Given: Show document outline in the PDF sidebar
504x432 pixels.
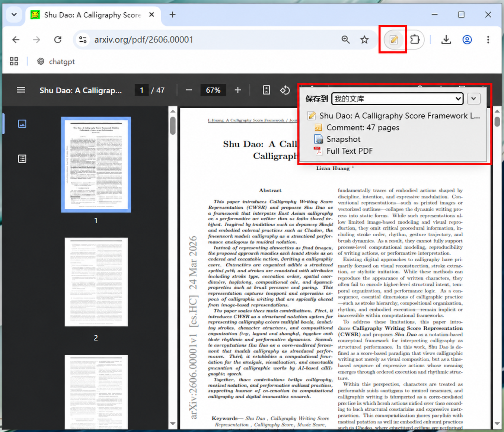Looking at the screenshot, I should point(22,159).
